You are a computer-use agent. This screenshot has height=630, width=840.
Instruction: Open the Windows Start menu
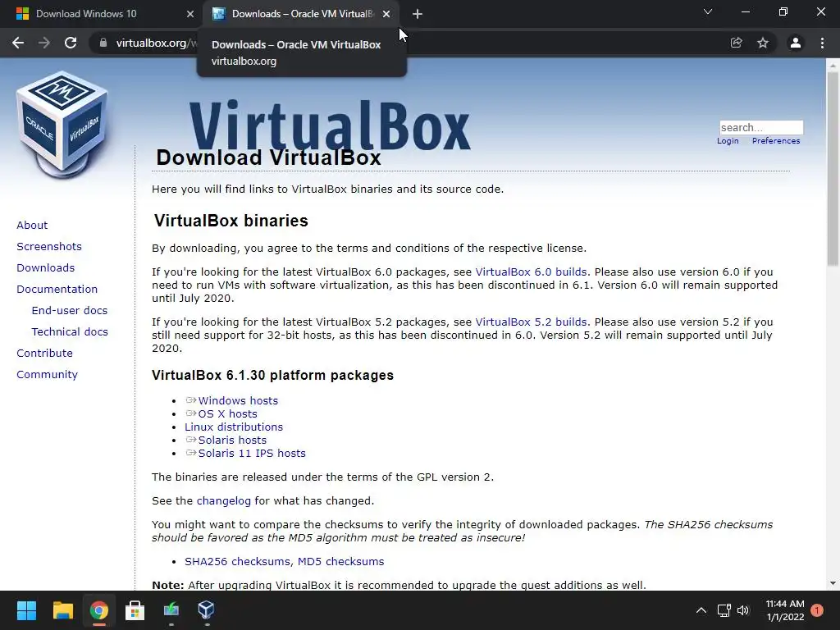click(x=26, y=610)
